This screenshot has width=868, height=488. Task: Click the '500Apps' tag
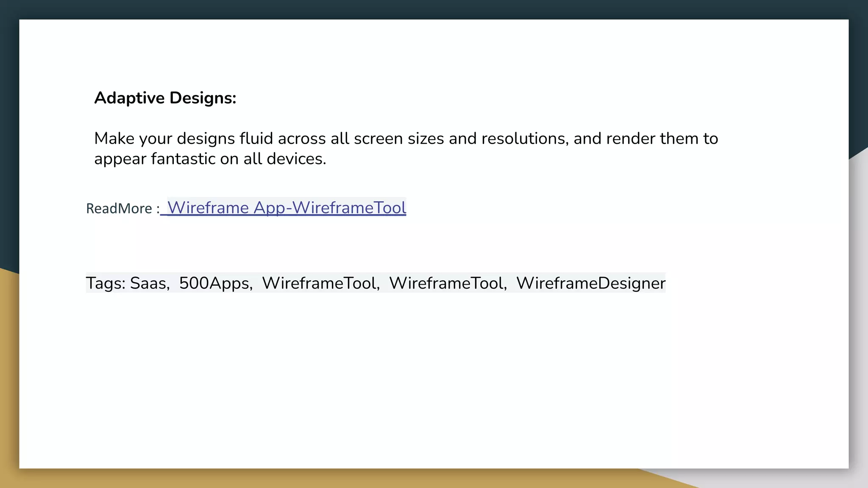tap(214, 283)
